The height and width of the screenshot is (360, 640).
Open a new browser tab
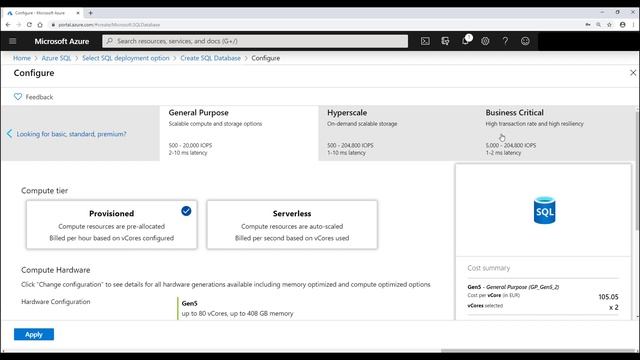pos(91,13)
